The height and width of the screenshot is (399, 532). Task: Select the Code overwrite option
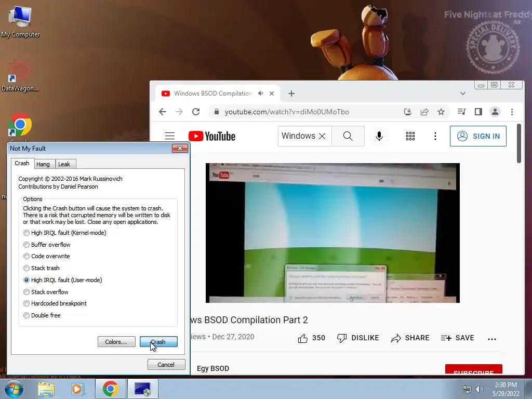[x=46, y=256]
